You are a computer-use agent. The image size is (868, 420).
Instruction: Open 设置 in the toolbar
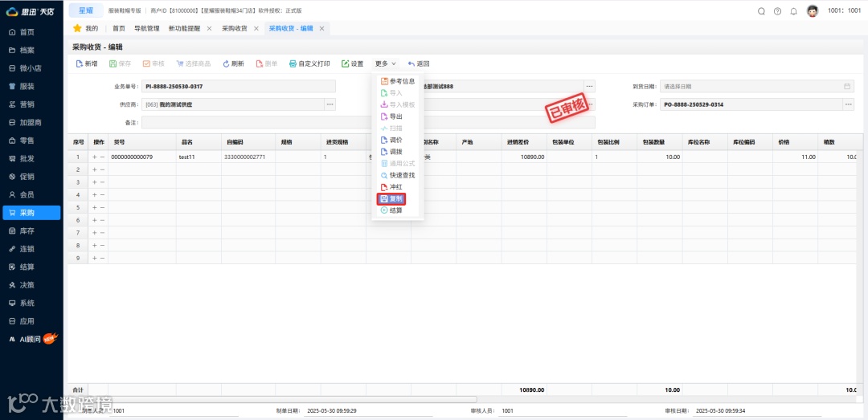pyautogui.click(x=353, y=63)
